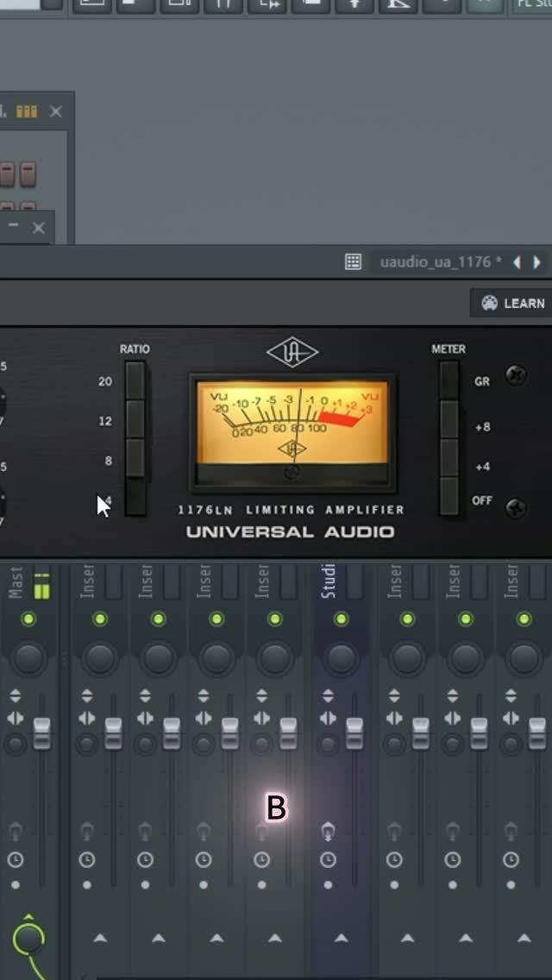Click the Studio track stereo separation knob

[329, 744]
